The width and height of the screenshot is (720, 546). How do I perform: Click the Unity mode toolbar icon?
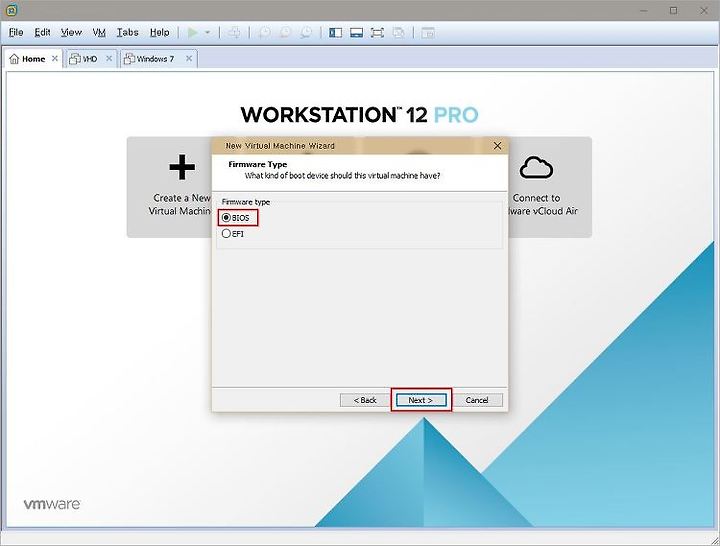click(x=399, y=33)
